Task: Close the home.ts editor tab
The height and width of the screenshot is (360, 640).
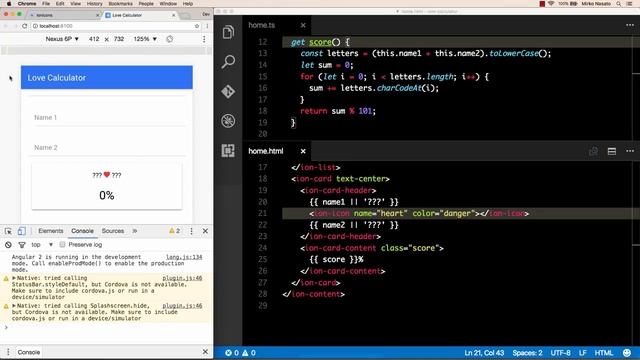Action: pyautogui.click(x=303, y=25)
